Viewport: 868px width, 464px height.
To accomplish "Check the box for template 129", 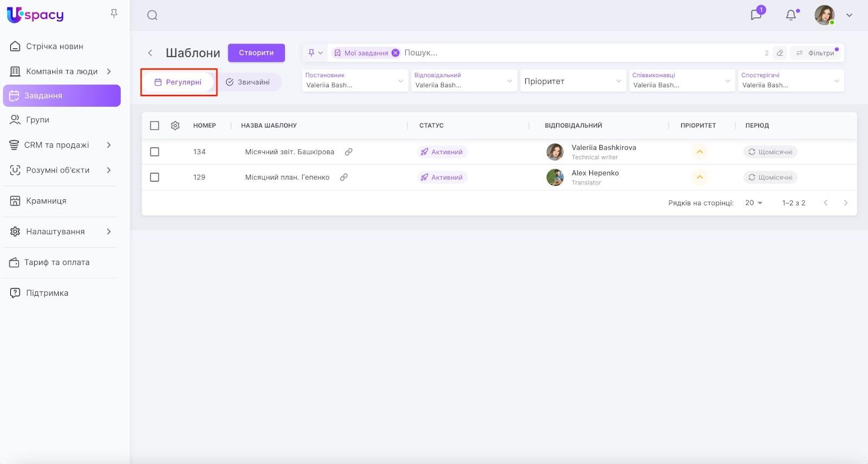I will pos(155,177).
